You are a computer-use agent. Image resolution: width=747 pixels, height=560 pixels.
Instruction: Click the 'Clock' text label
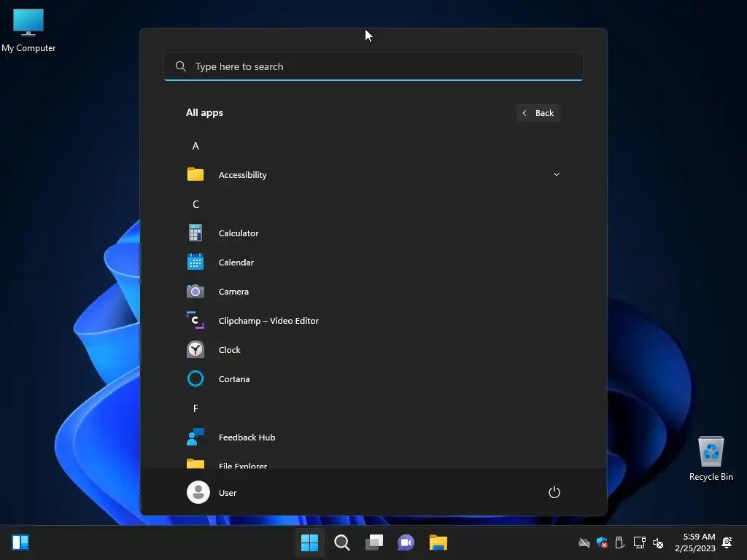pyautogui.click(x=230, y=349)
